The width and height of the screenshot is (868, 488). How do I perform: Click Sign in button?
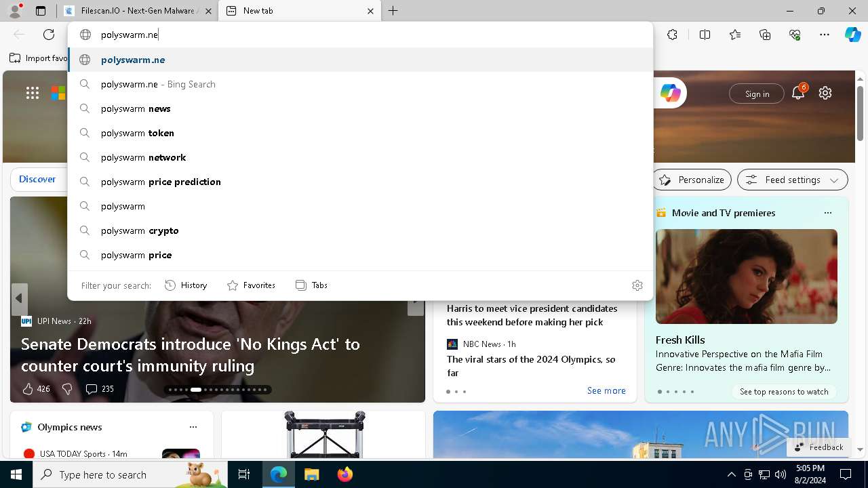tap(757, 94)
